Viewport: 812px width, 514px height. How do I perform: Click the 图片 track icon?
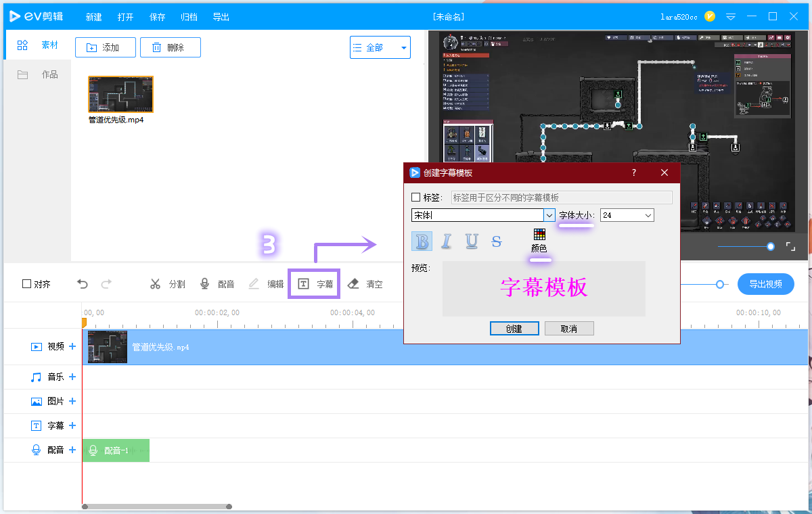37,401
